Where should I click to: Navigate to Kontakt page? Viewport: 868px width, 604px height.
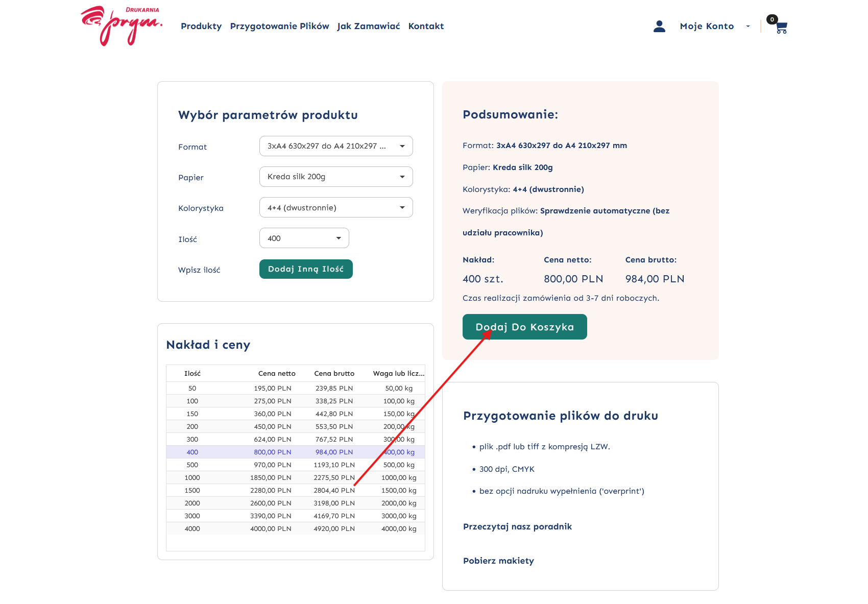coord(426,27)
